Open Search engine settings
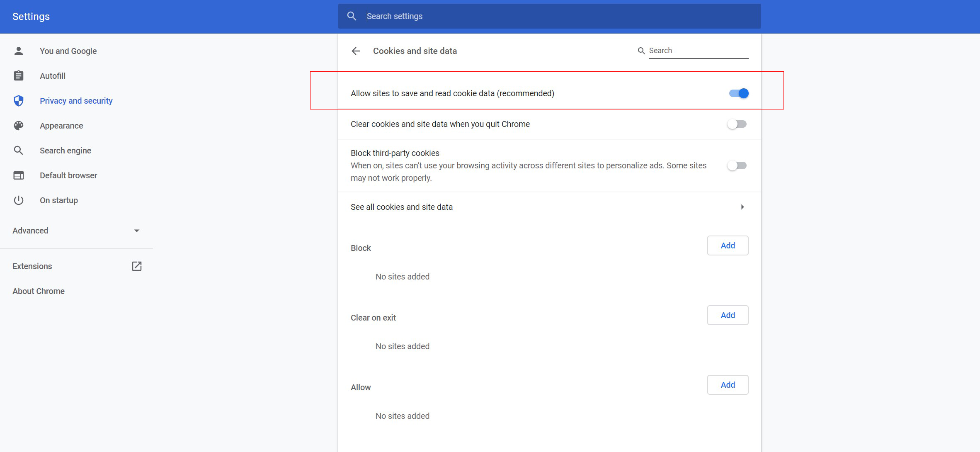Viewport: 980px width, 452px height. 65,151
